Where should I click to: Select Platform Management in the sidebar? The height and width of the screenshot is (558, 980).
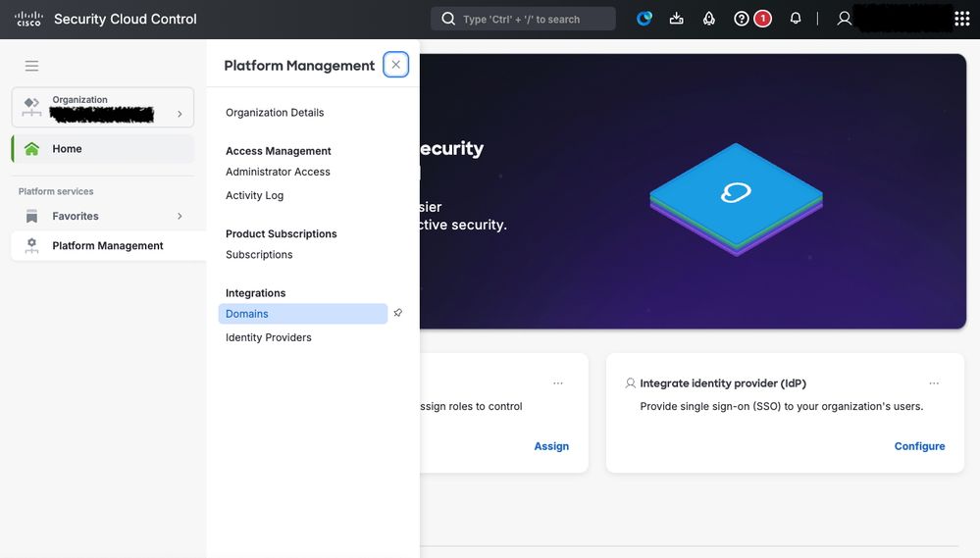click(x=108, y=245)
